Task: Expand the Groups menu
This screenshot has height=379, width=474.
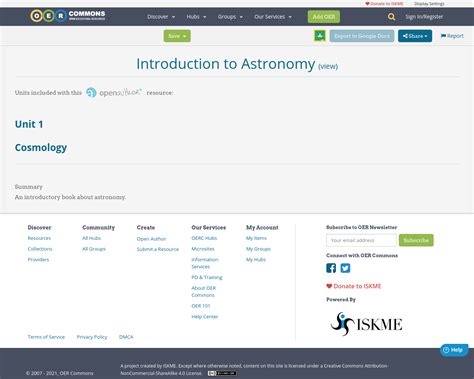Action: (230, 17)
